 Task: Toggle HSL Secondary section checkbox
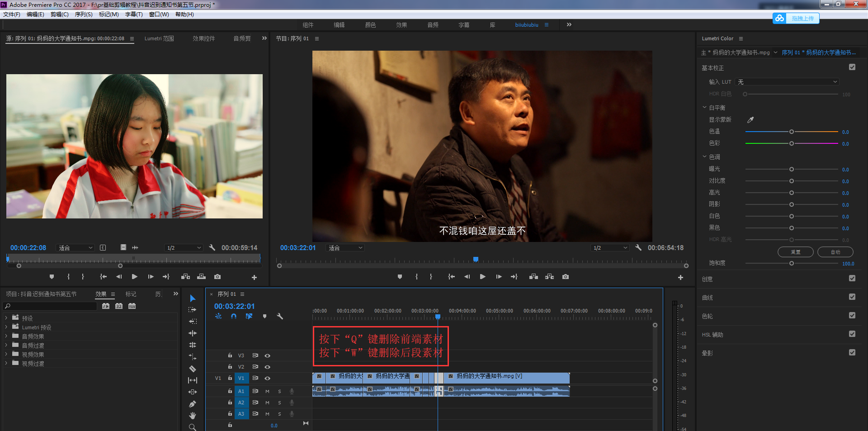tap(852, 334)
